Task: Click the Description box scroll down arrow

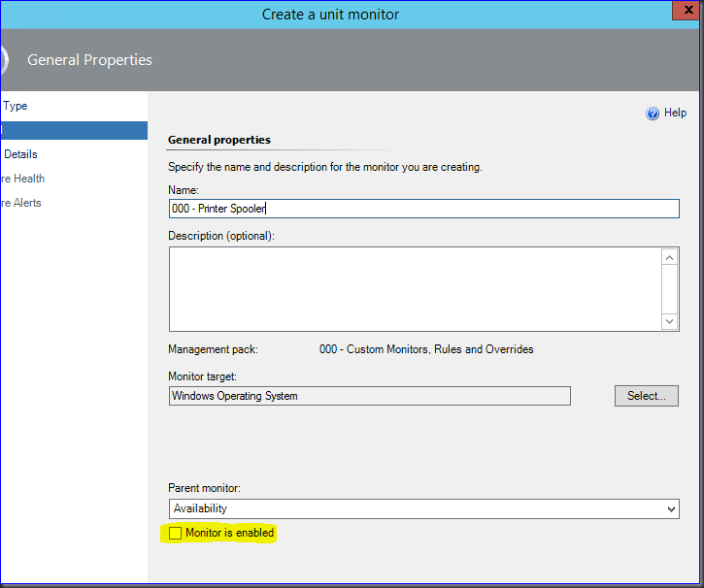Action: point(669,321)
